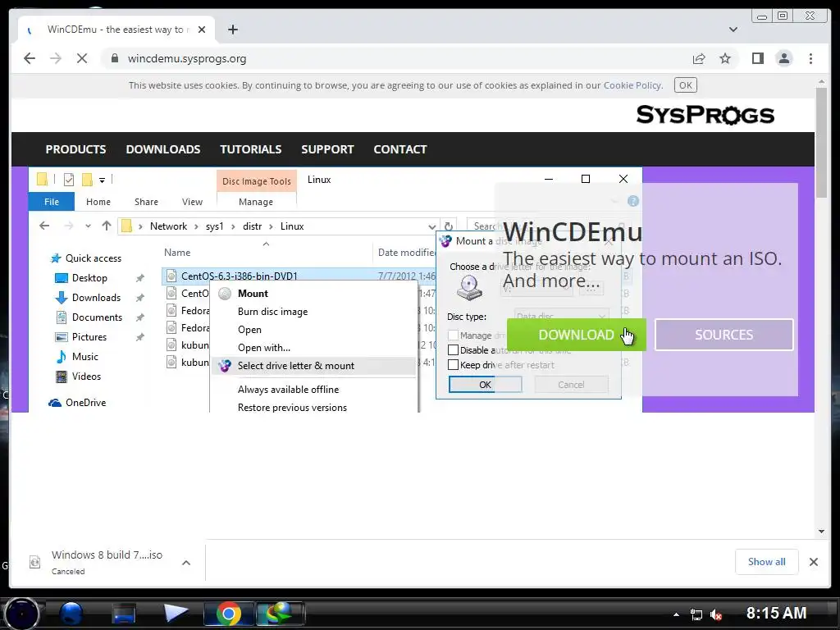This screenshot has height=630, width=840.
Task: Open the taskbar icon right of Chrome
Action: coord(281,614)
